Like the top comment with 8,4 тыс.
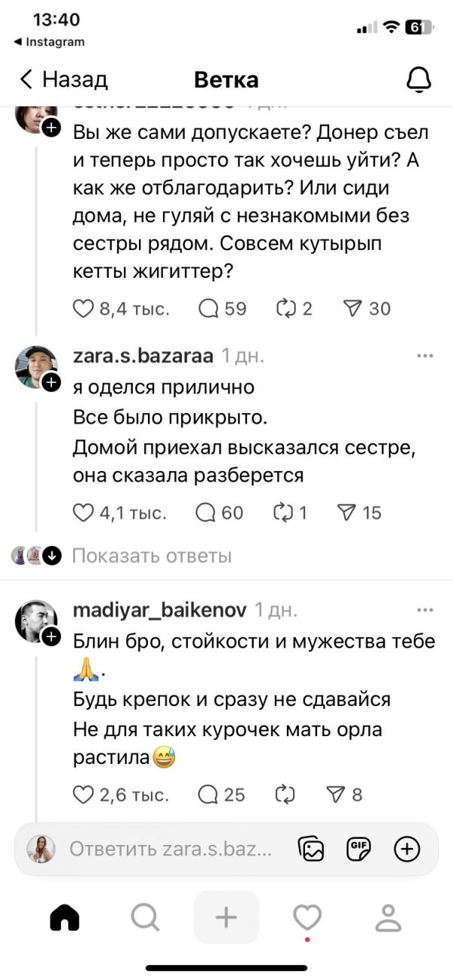The height and width of the screenshot is (980, 453). pyautogui.click(x=82, y=308)
